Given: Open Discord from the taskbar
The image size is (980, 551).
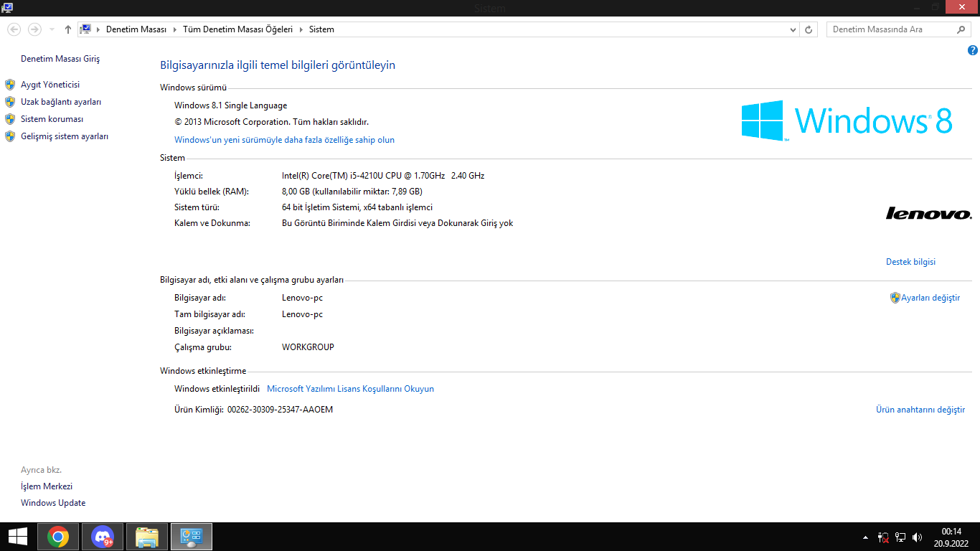Looking at the screenshot, I should 103,537.
